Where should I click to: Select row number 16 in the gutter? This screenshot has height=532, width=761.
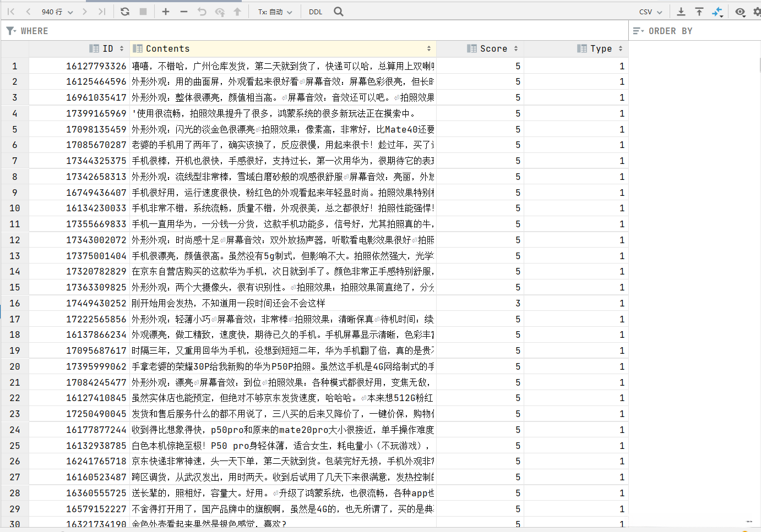tap(15, 303)
